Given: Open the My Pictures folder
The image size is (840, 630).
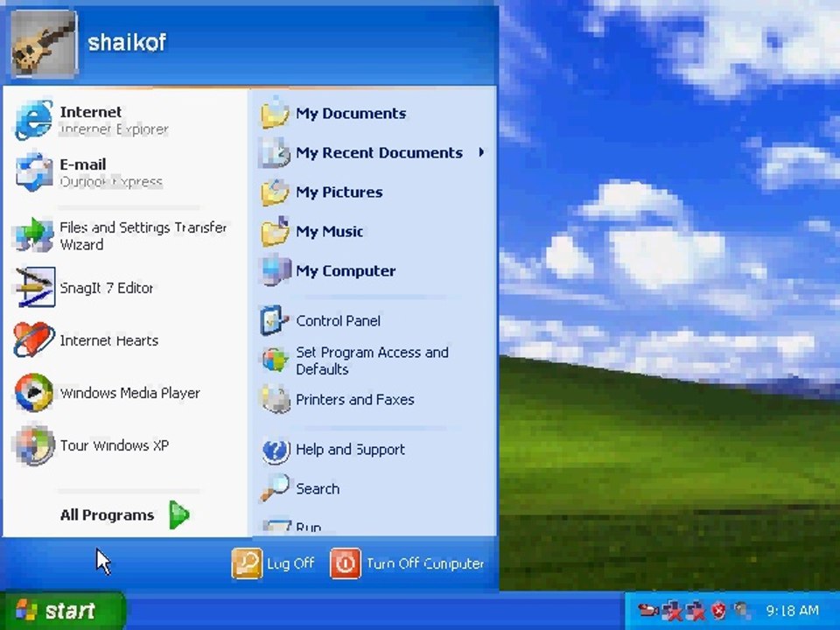Looking at the screenshot, I should pyautogui.click(x=374, y=192).
